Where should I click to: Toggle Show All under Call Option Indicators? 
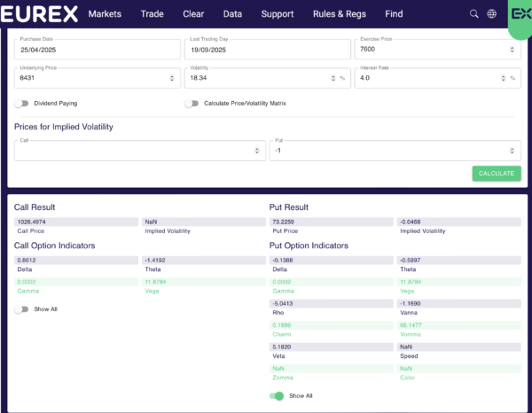[21, 309]
